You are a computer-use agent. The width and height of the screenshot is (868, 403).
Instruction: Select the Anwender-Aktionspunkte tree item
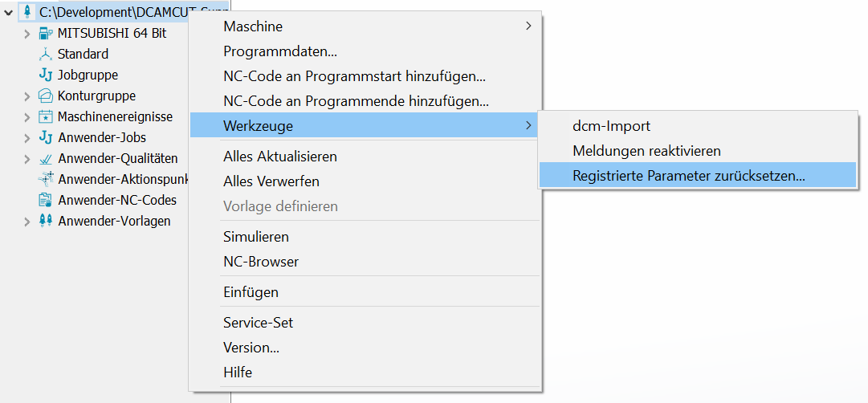(122, 179)
